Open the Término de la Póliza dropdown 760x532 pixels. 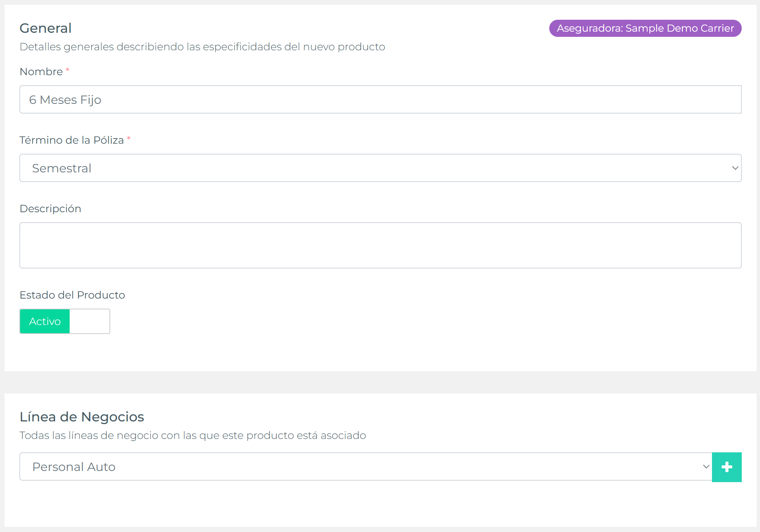[380, 168]
